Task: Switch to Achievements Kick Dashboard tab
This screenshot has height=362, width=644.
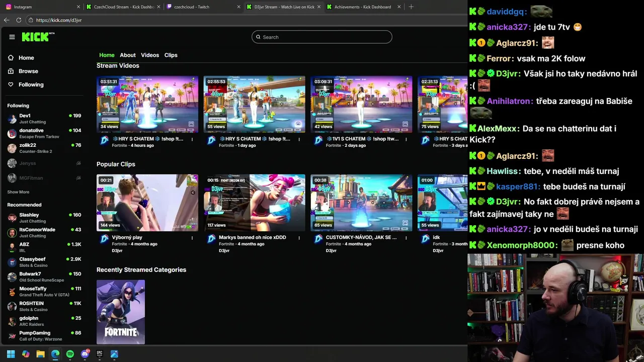Action: click(364, 7)
